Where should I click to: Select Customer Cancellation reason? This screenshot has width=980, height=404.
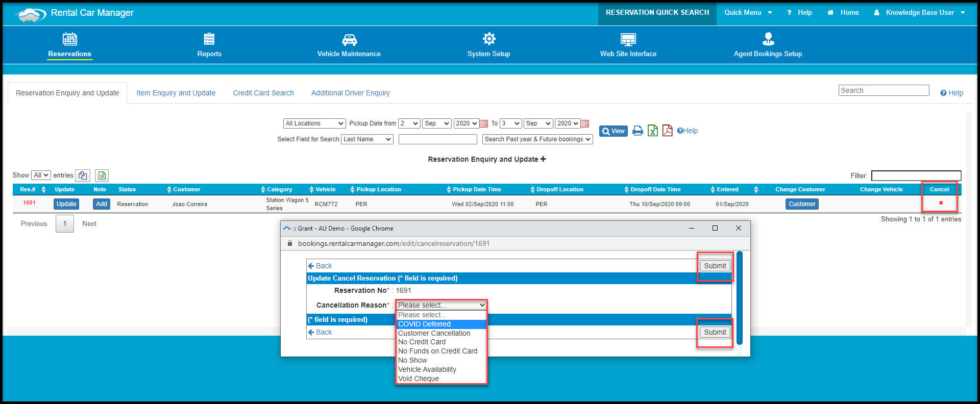(x=442, y=333)
